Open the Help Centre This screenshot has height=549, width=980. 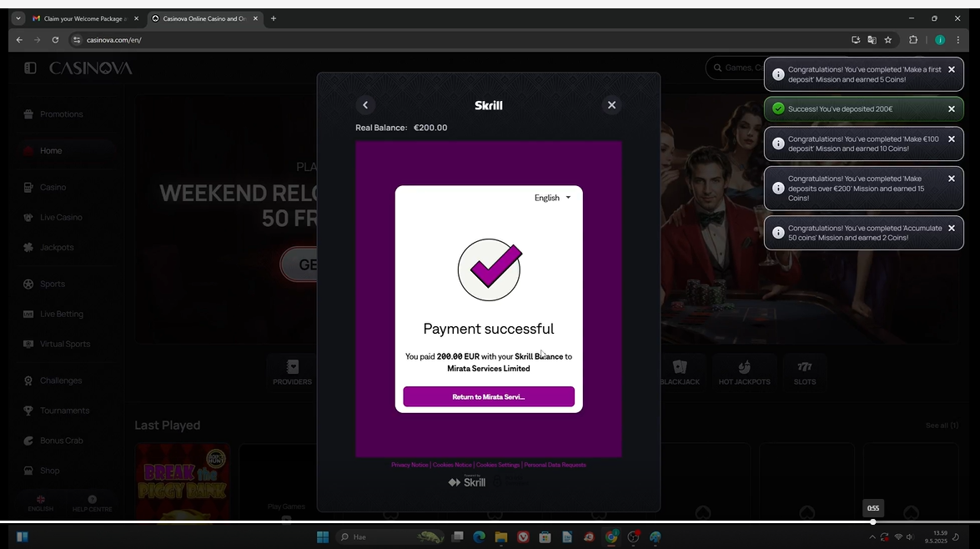[92, 503]
